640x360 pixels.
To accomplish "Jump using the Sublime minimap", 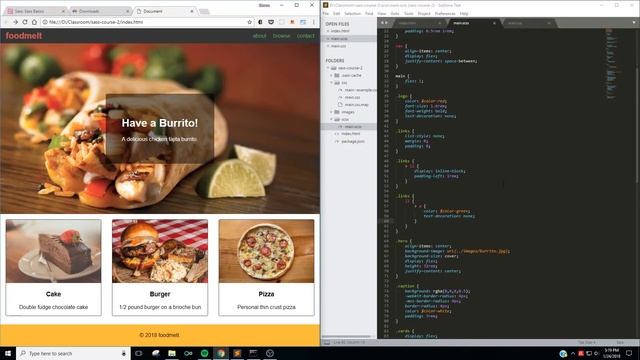I will pyautogui.click(x=611, y=63).
